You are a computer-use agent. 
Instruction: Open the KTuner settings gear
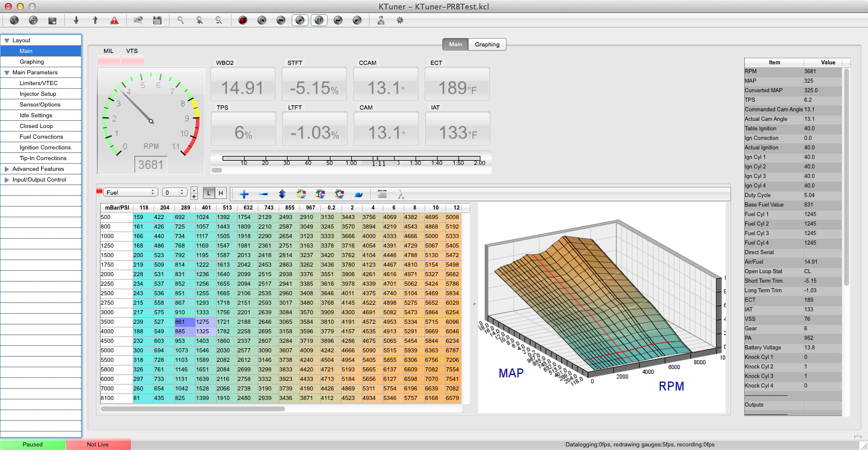click(400, 20)
